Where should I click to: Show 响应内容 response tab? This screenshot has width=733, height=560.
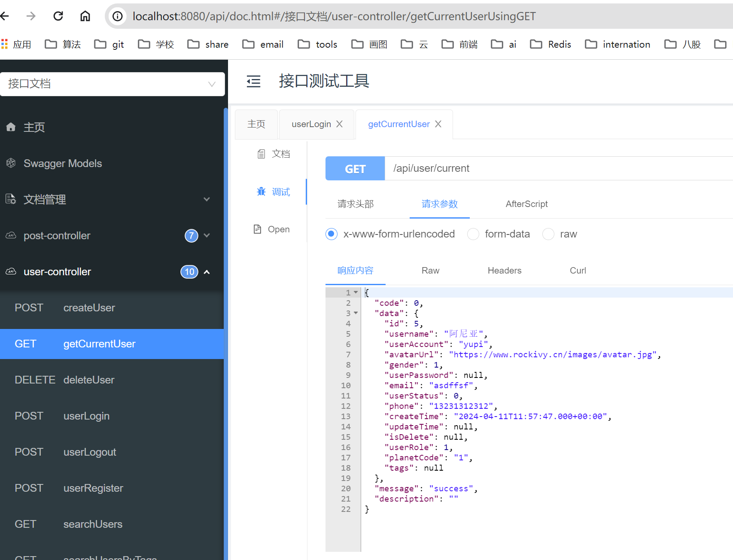(356, 271)
